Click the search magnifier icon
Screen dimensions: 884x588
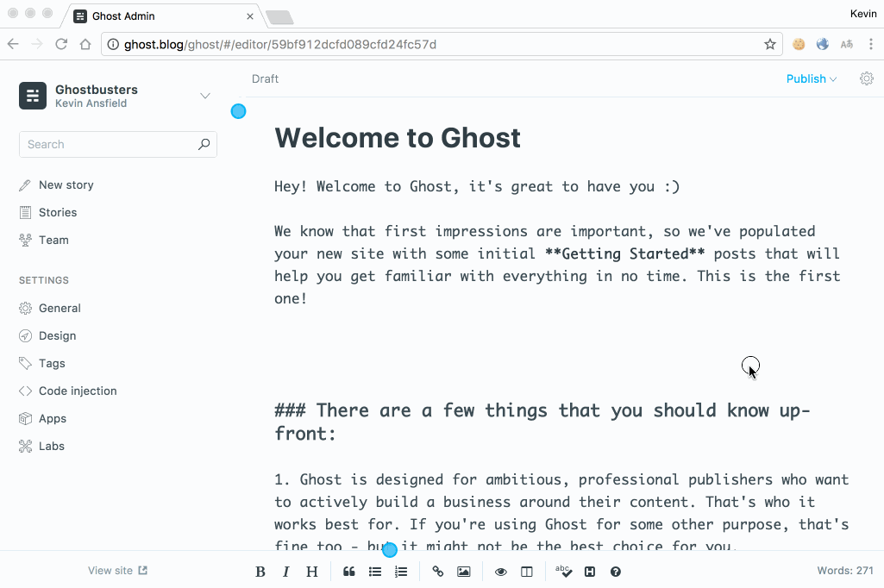(x=204, y=144)
